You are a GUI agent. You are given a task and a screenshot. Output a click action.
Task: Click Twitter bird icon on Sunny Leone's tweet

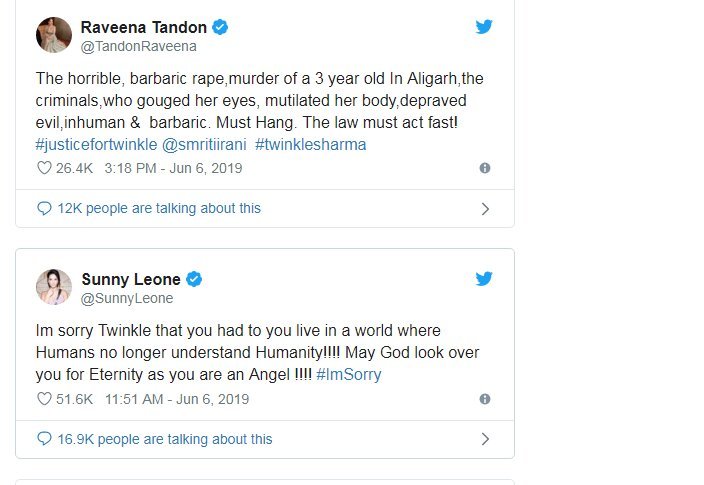pos(484,279)
